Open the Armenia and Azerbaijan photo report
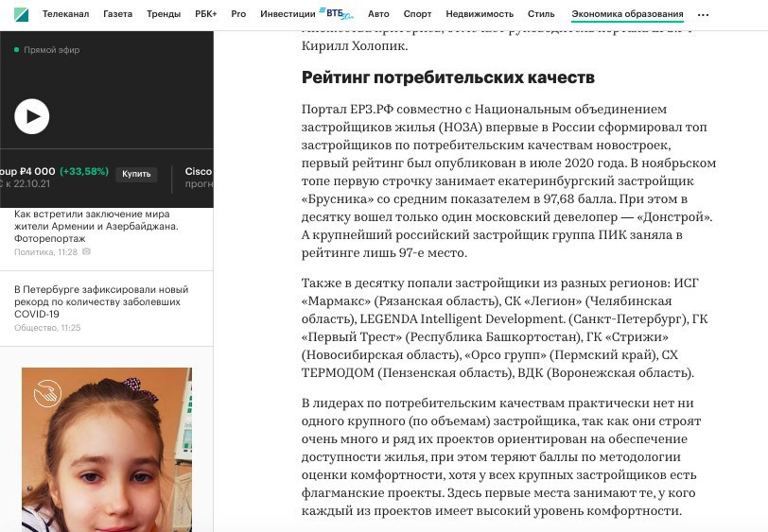Image resolution: width=768 pixels, height=532 pixels. (96, 226)
